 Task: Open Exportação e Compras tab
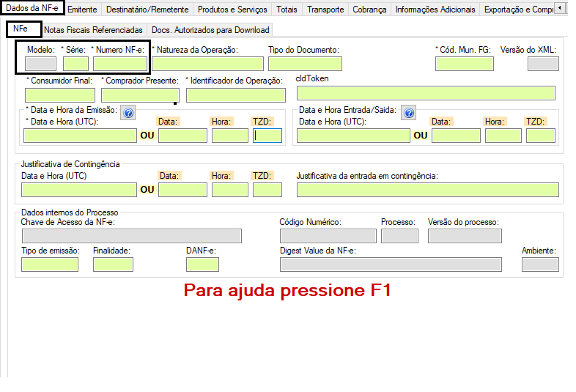coord(518,10)
